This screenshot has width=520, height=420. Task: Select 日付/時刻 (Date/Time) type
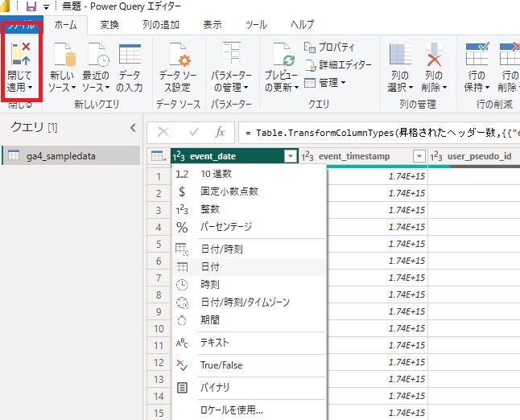[x=250, y=249]
